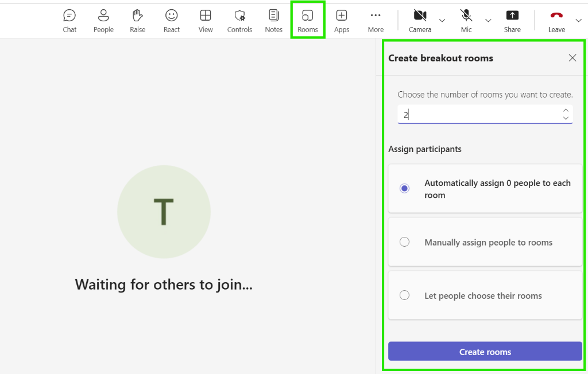Image resolution: width=588 pixels, height=374 pixels.
Task: Click the Rooms breakout icon
Action: click(x=308, y=21)
